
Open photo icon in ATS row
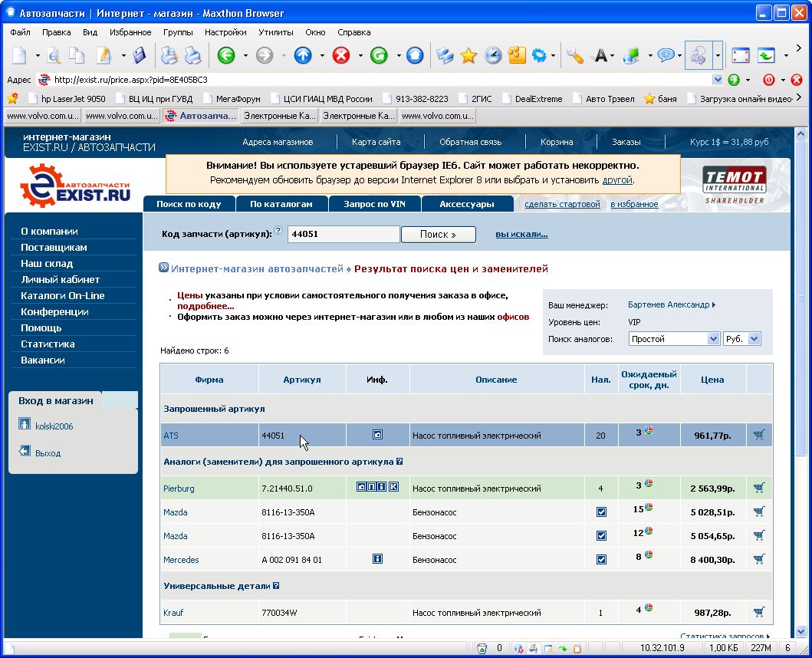pos(377,435)
